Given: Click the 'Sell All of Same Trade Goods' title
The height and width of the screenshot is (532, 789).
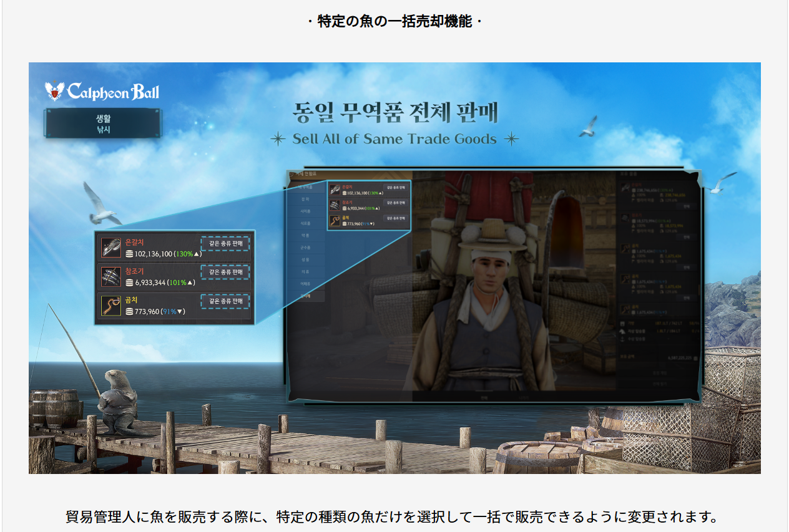Looking at the screenshot, I should [x=394, y=139].
